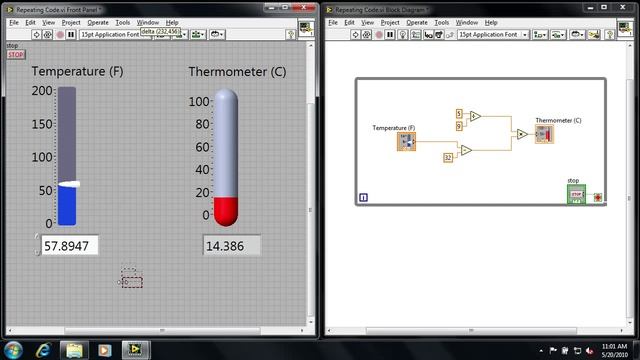
Task: Open Window menu in Block Diagram window
Action: point(467,22)
